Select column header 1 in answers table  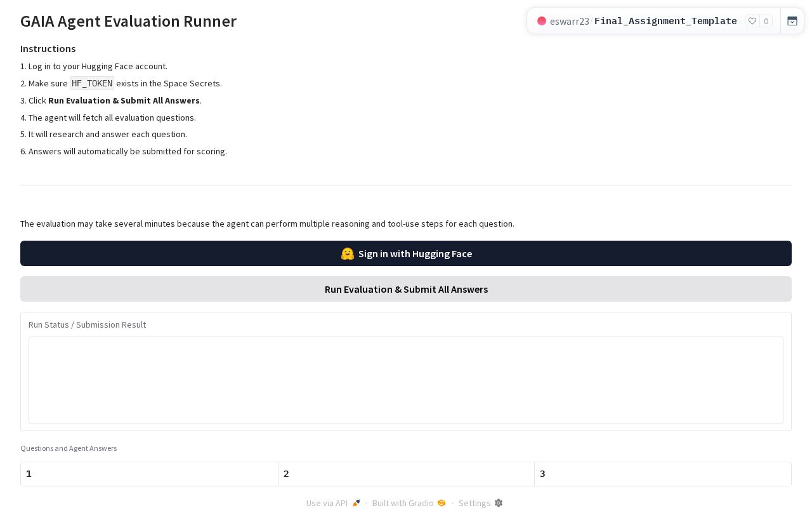pos(149,474)
